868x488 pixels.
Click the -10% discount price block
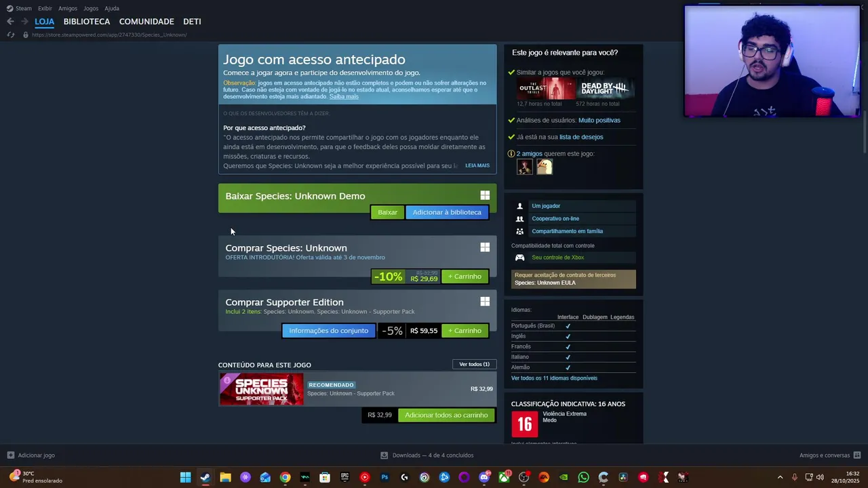[x=406, y=277]
